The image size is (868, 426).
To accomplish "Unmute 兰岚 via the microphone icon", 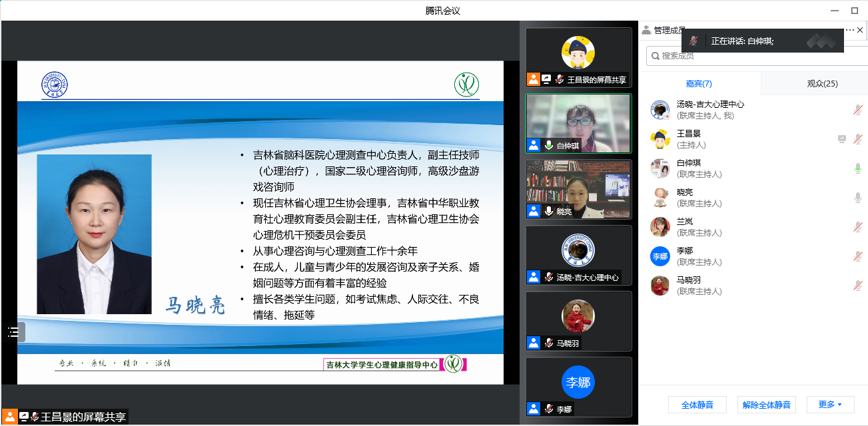I will (858, 227).
